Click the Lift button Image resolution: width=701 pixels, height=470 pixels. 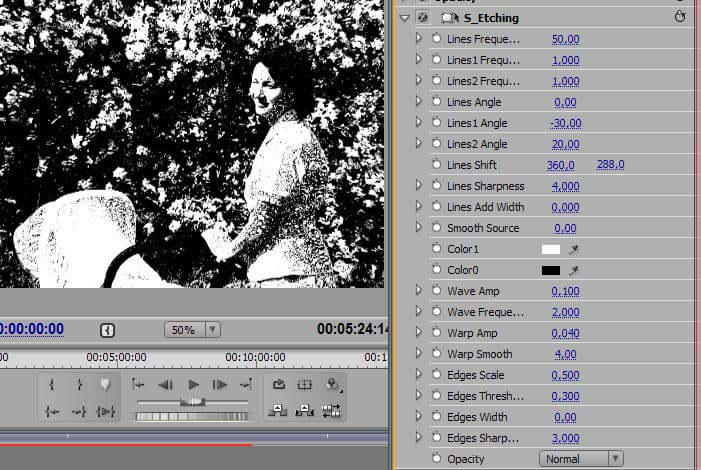tap(277, 410)
